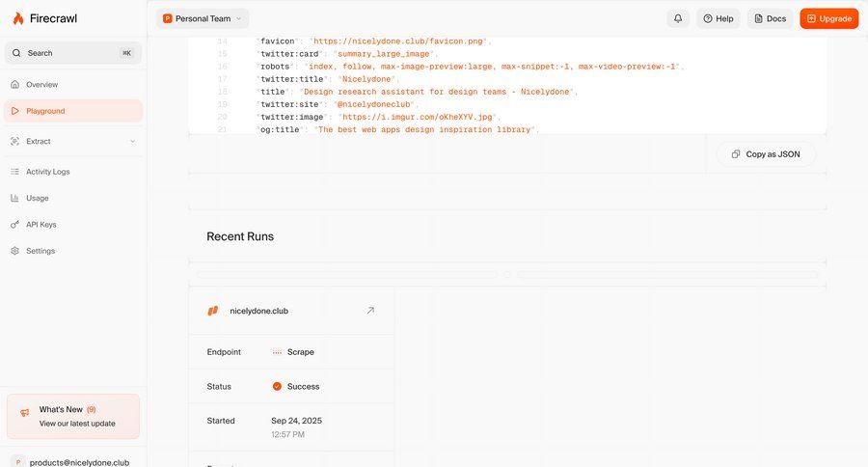The image size is (868, 467).
Task: Open Settings from the sidebar
Action: point(40,251)
